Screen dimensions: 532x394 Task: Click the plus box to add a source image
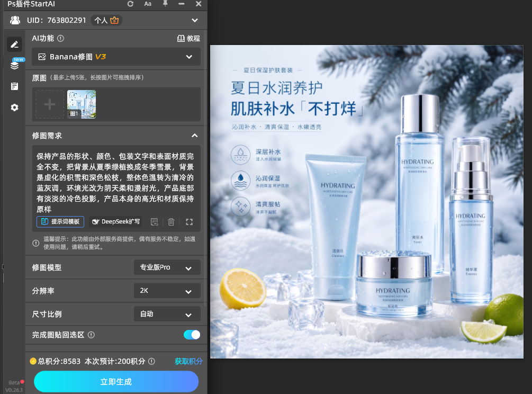click(50, 104)
